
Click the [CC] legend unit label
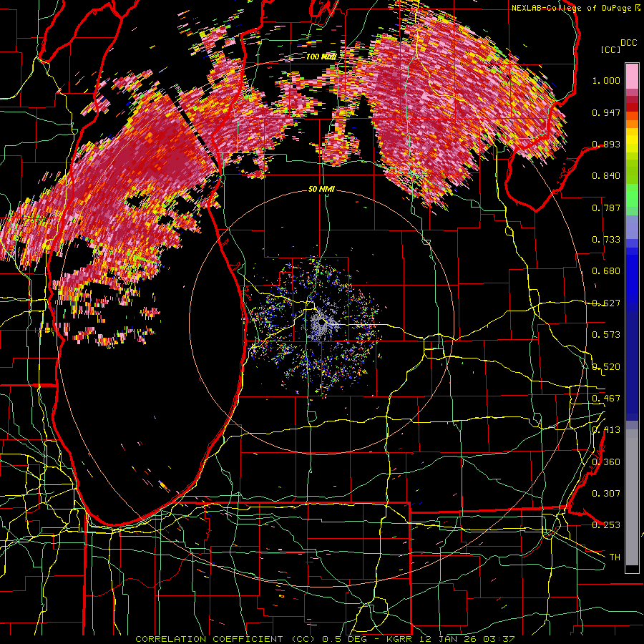point(610,49)
